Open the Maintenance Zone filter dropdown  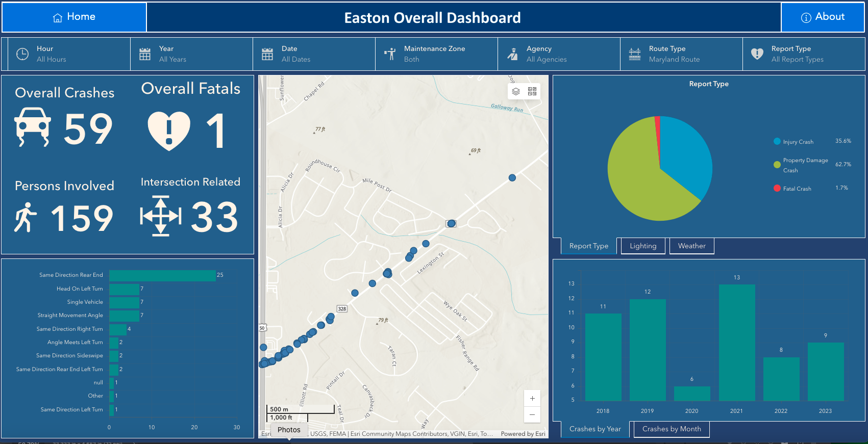click(x=436, y=54)
